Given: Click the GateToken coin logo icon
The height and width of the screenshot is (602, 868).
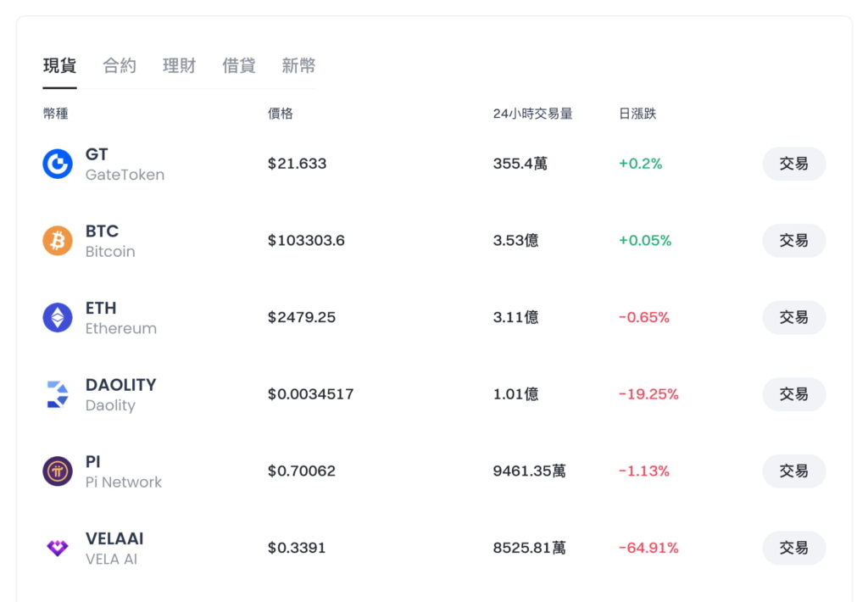Looking at the screenshot, I should pyautogui.click(x=58, y=164).
